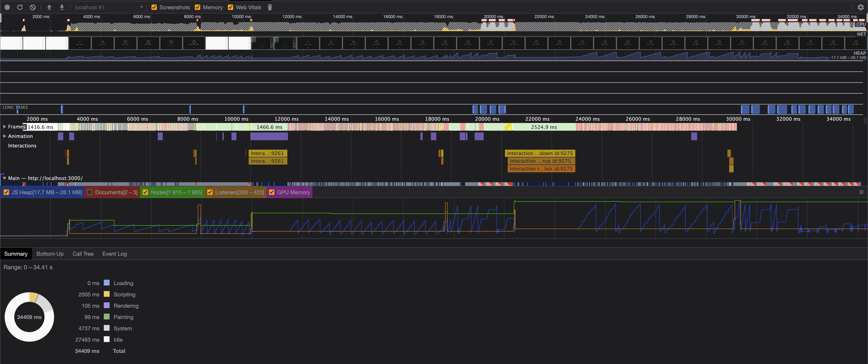Enable the Documents counter checkbox
Screen dimensions: 868x364
(90, 192)
